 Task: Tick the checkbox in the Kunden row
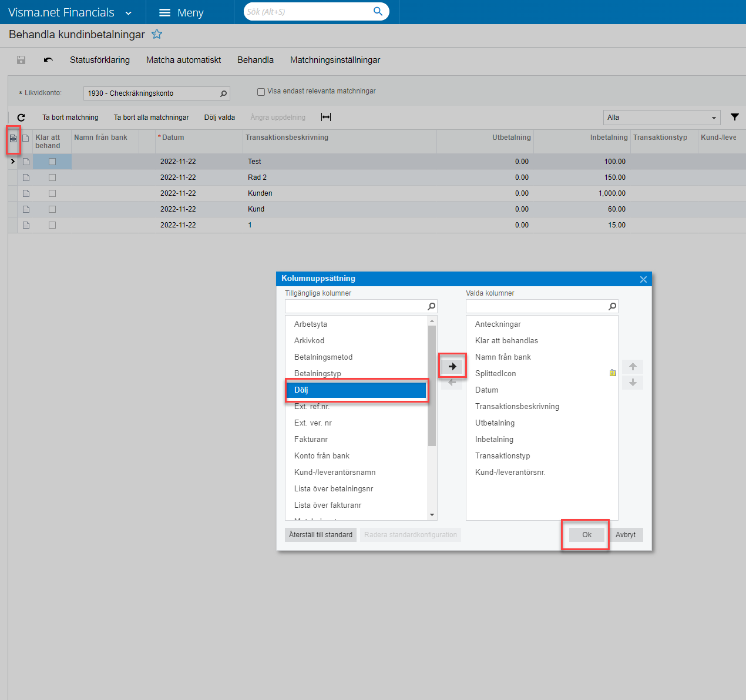click(x=52, y=193)
